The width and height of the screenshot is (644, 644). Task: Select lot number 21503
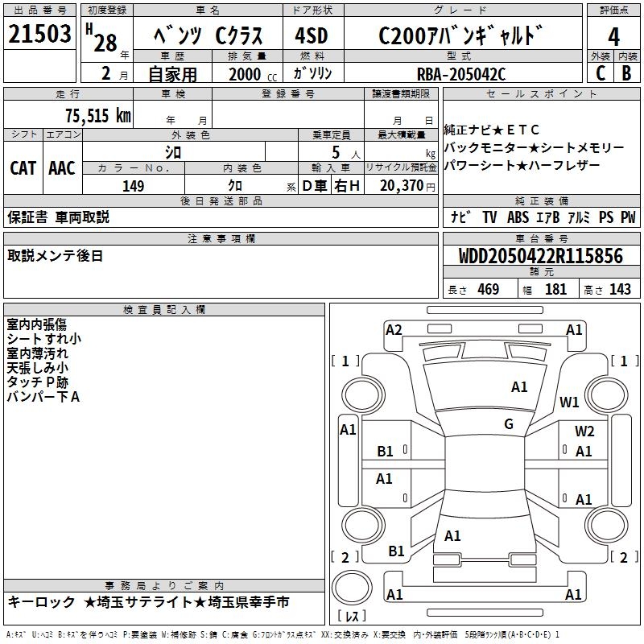[39, 34]
